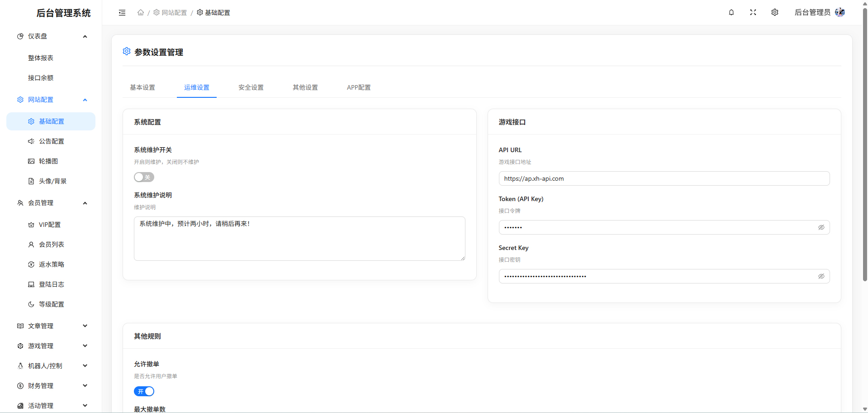Click the 公告配置 speaker icon
Screen dimensions: 868x413
31,141
